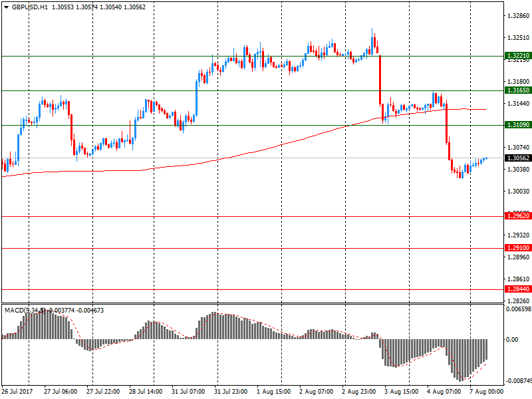Select the 1.29100 red support level label
The image size is (532, 399).
518,248
